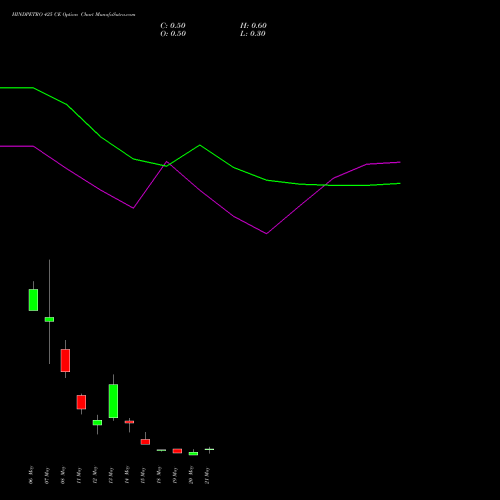This screenshot has height=500, width=500.
Task: Click the 18 May date label
Action: tap(159, 475)
